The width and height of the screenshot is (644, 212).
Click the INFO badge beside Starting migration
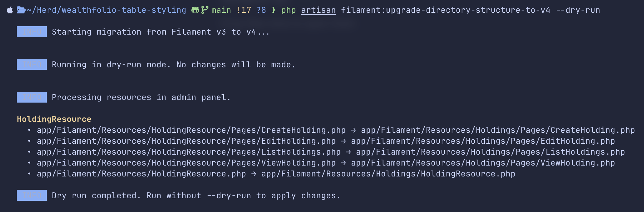(x=32, y=32)
